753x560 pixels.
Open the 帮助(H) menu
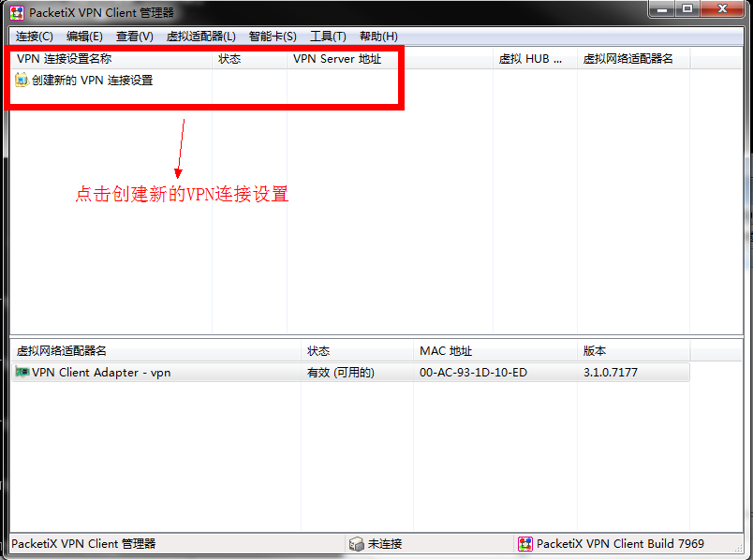[x=378, y=37]
